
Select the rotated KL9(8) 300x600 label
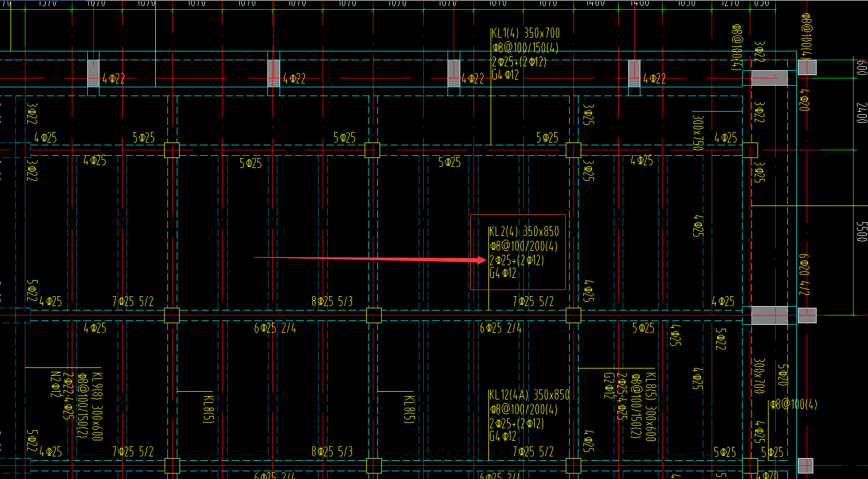(x=97, y=406)
